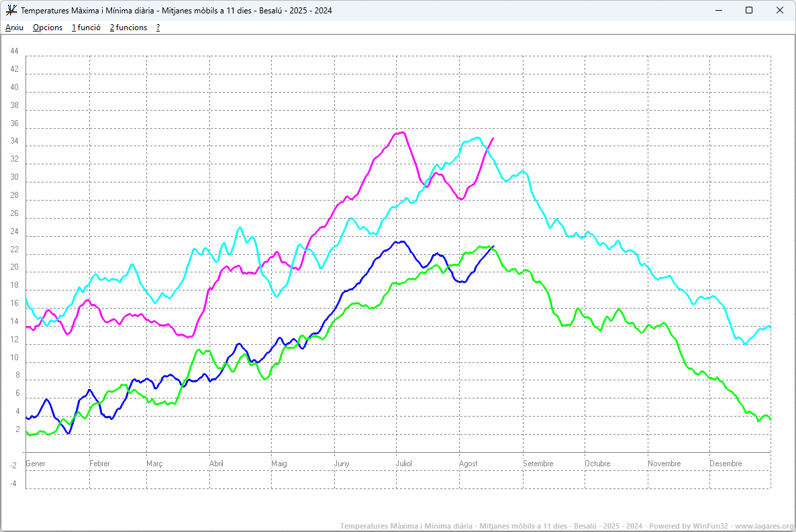Click the Novembre month label
The width and height of the screenshot is (796, 532).
coord(664,464)
